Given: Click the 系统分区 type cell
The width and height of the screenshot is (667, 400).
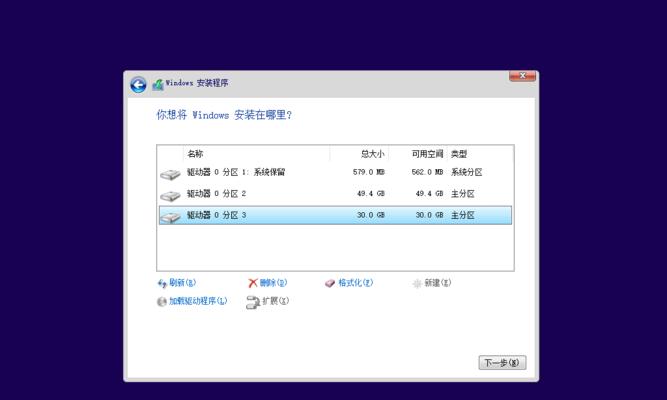Looking at the screenshot, I should (467, 172).
